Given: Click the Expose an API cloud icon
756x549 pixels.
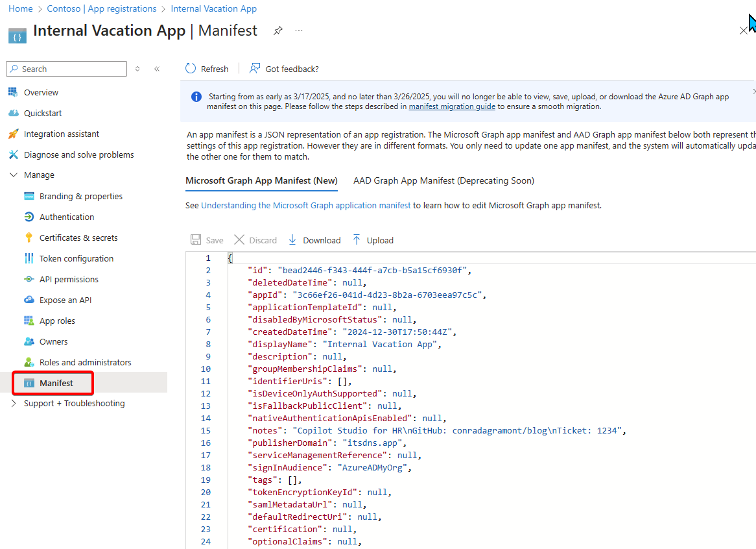Looking at the screenshot, I should (x=29, y=300).
